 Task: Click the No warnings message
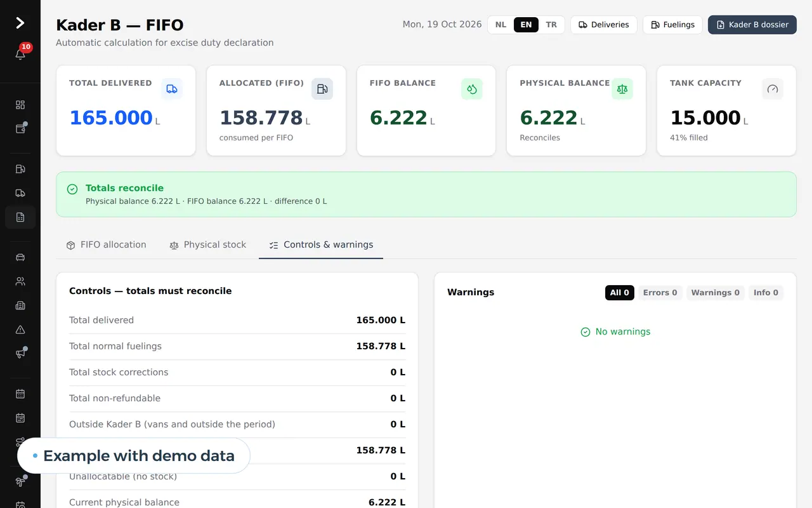tap(615, 332)
